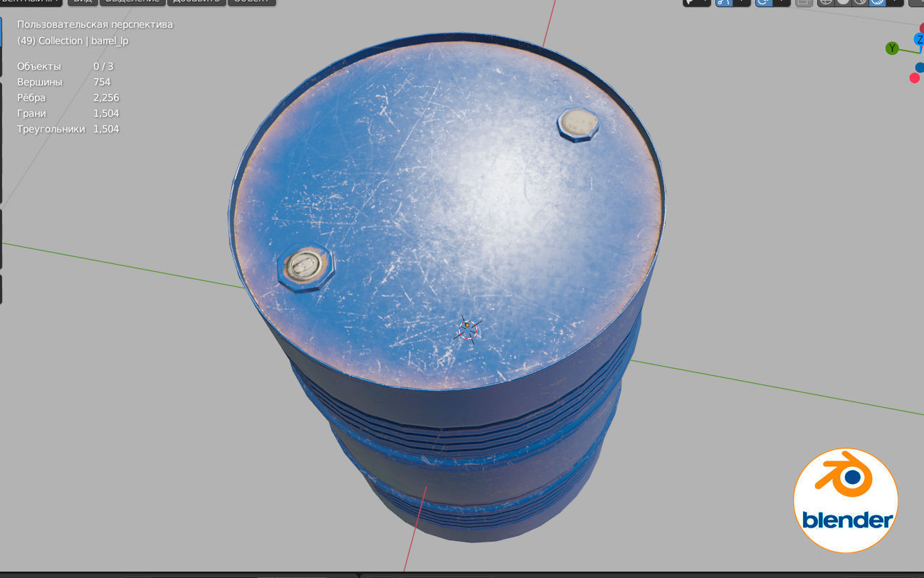Click the small bung cap near the lid's upper rim

(x=577, y=124)
